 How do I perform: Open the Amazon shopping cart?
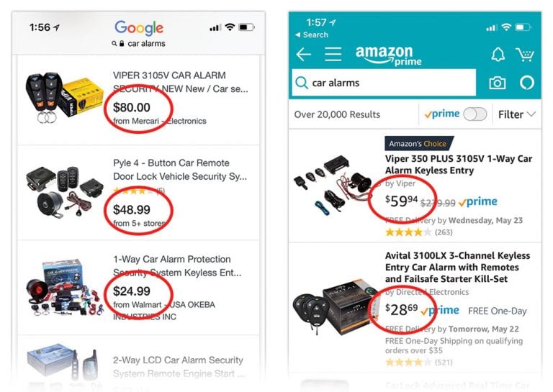point(525,55)
